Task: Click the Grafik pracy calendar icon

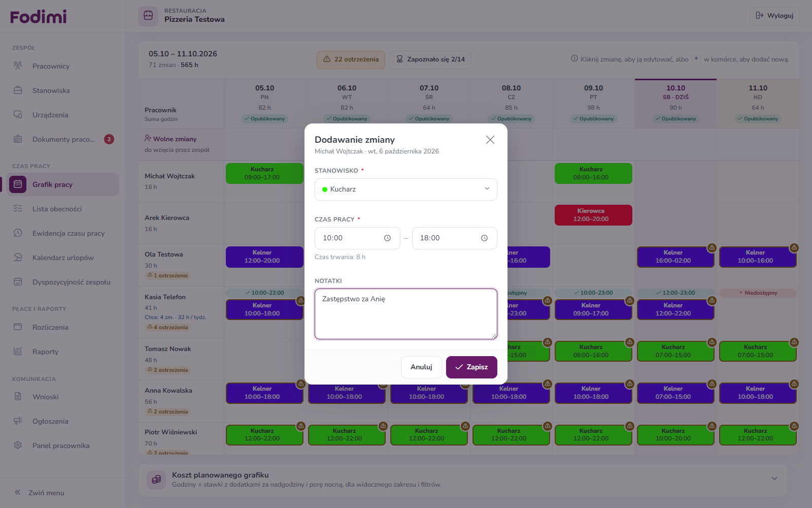Action: pos(18,184)
